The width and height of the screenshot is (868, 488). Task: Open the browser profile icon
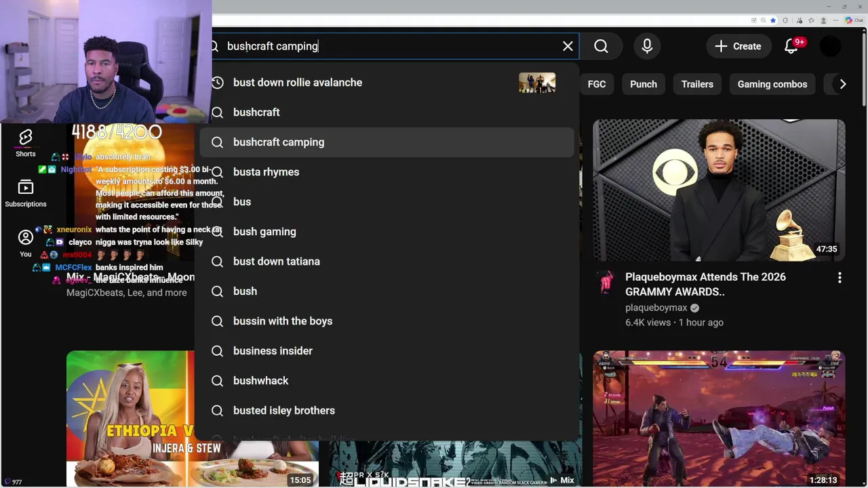click(823, 20)
